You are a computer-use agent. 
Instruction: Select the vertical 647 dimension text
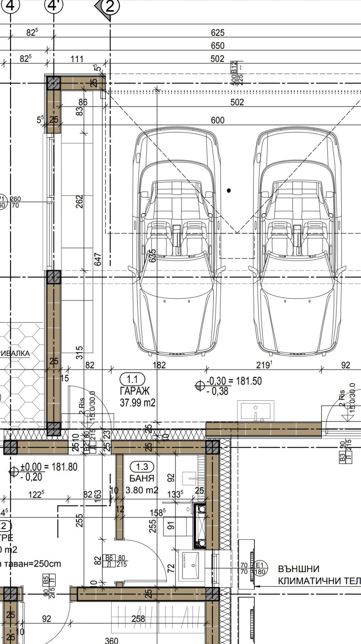[x=98, y=259]
